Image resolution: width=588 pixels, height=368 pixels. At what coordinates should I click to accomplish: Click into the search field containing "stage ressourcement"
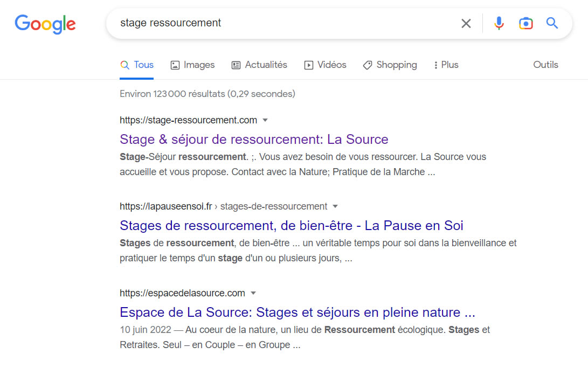point(280,23)
